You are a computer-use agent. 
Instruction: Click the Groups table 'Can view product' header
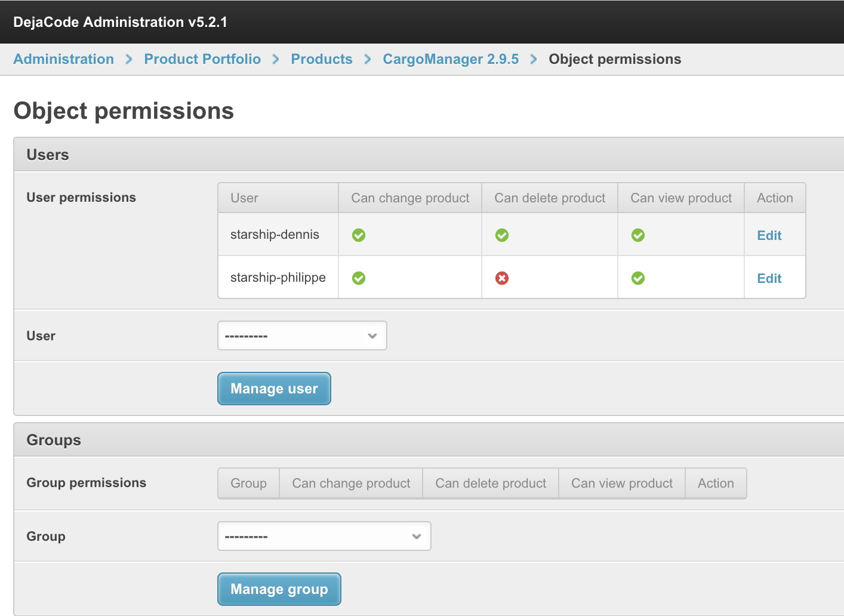tap(622, 483)
